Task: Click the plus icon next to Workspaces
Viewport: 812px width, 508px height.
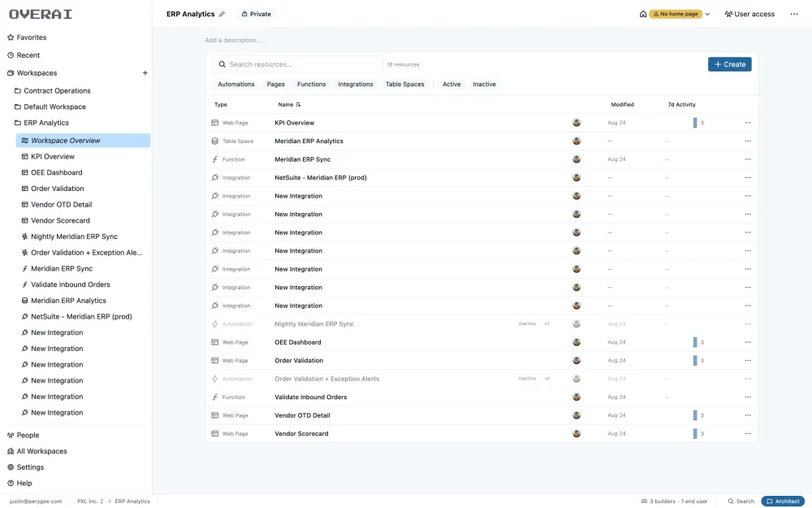Action: [x=145, y=73]
